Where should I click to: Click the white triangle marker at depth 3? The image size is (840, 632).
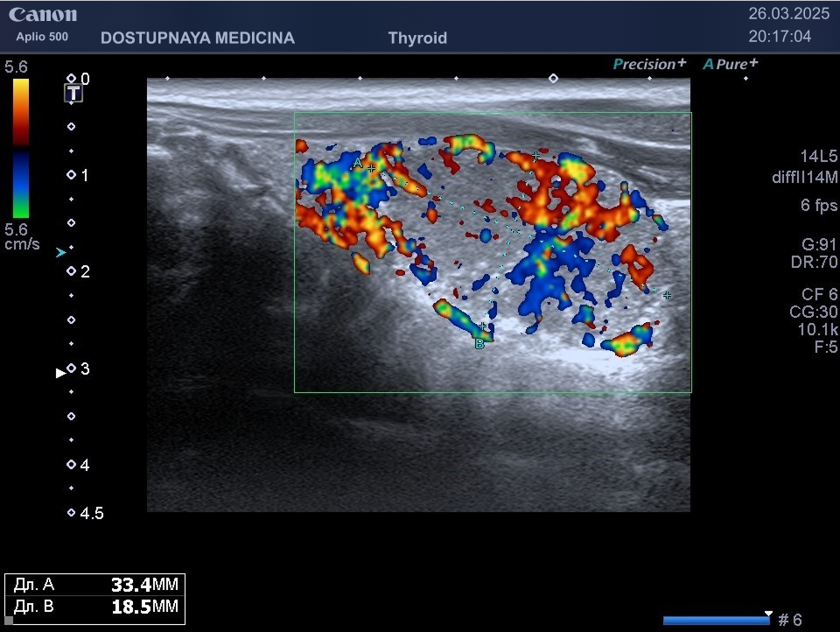[x=60, y=372]
